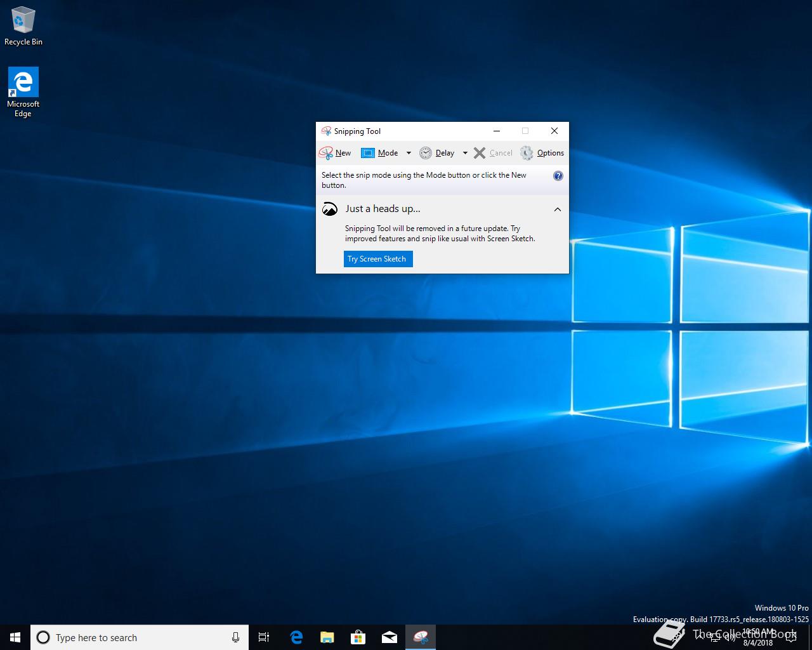
Task: Click the blue help question mark icon
Action: coord(558,176)
